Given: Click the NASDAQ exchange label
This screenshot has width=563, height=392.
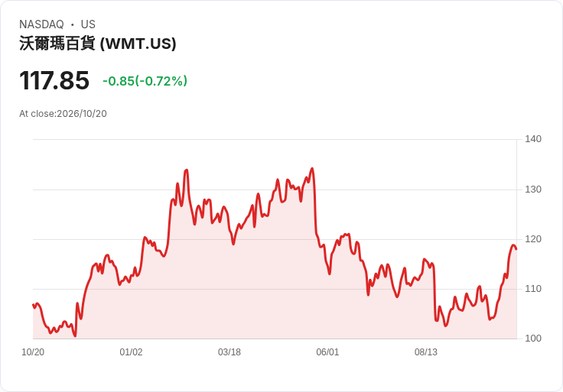Looking at the screenshot, I should coord(41,24).
